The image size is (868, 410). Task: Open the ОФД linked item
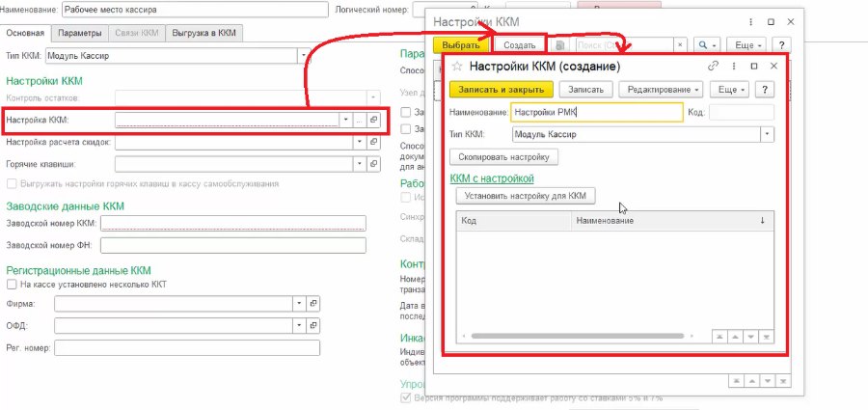(x=313, y=325)
